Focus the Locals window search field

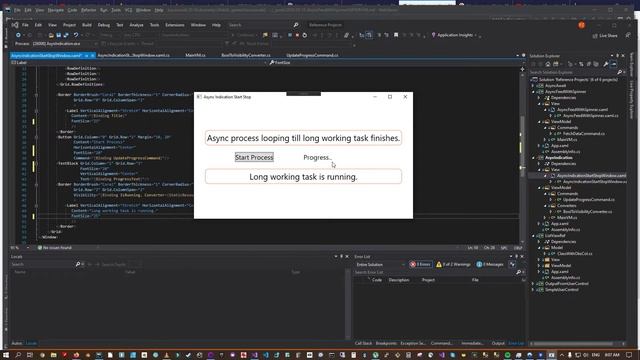[43, 264]
